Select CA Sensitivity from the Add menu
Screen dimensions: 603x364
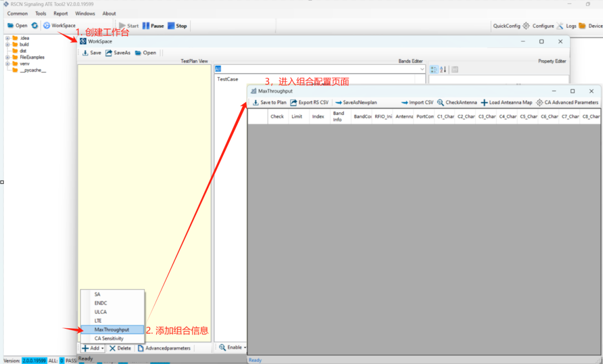(x=112, y=339)
